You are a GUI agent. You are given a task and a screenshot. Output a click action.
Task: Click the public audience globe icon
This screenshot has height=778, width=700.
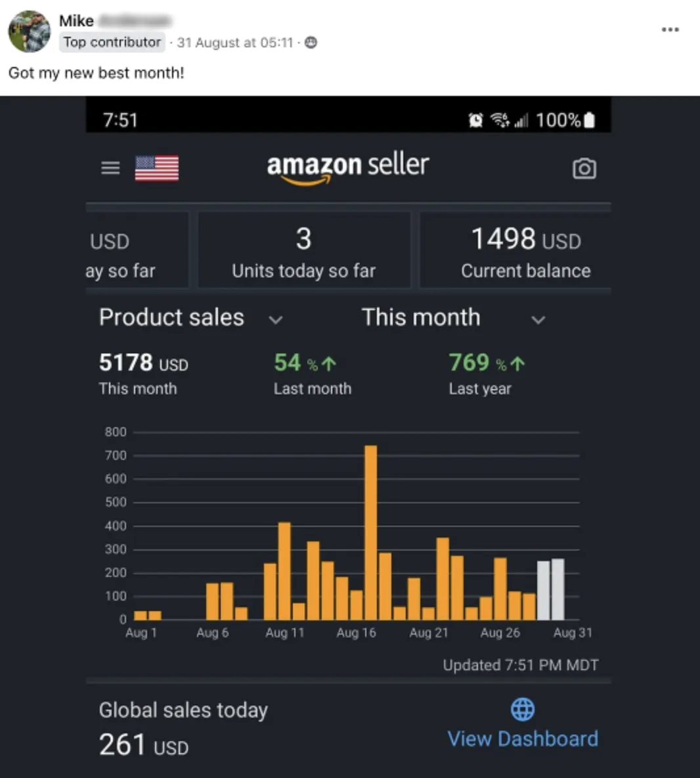pos(311,43)
